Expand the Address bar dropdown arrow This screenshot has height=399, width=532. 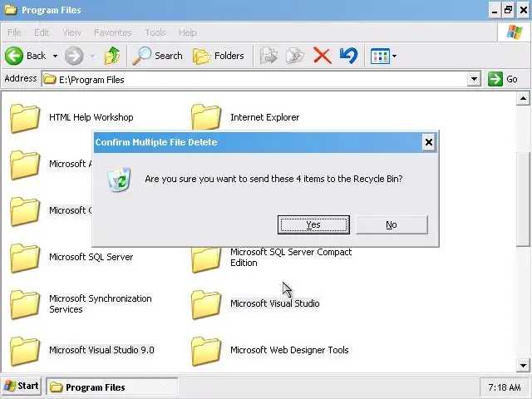point(474,80)
